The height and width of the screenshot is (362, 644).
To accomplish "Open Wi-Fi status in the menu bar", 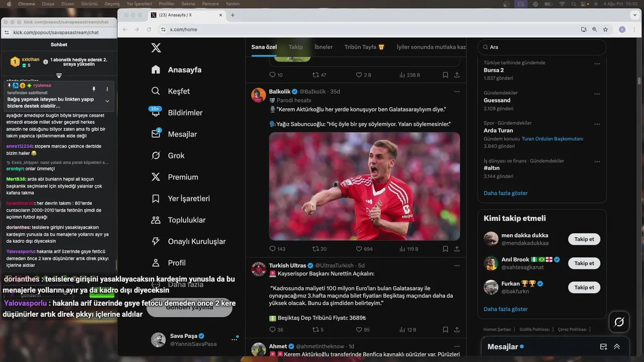I will coord(562,4).
